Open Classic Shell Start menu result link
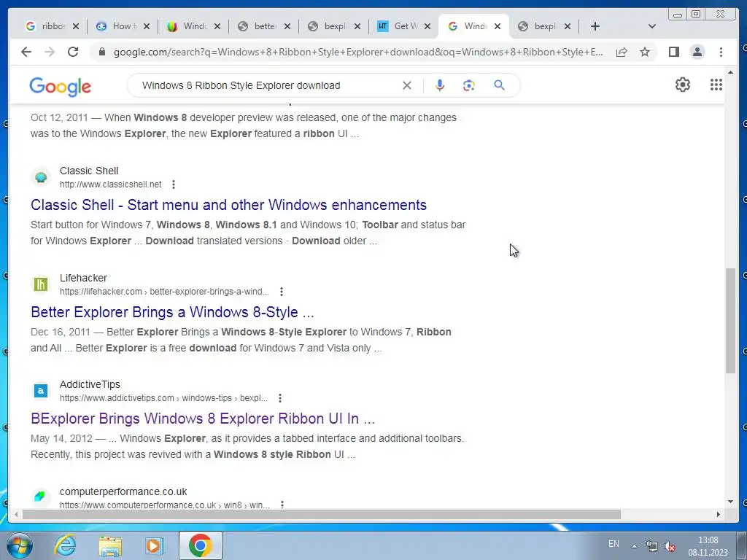This screenshot has height=560, width=747. 228,205
